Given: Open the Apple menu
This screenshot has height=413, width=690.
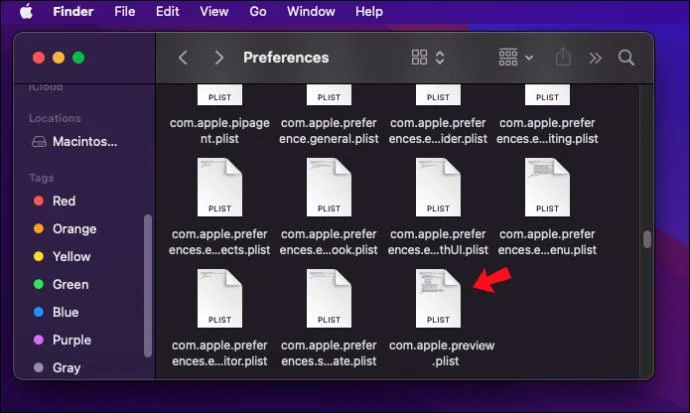Looking at the screenshot, I should click(26, 11).
